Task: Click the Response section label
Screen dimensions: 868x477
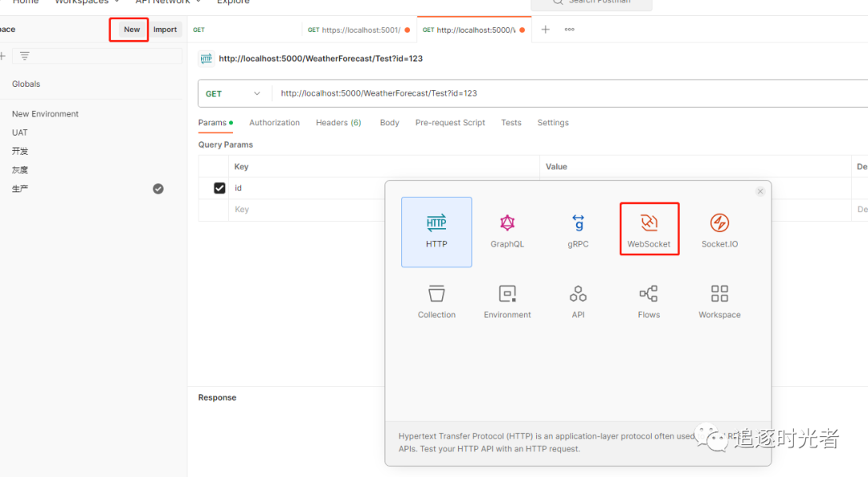Action: (217, 397)
